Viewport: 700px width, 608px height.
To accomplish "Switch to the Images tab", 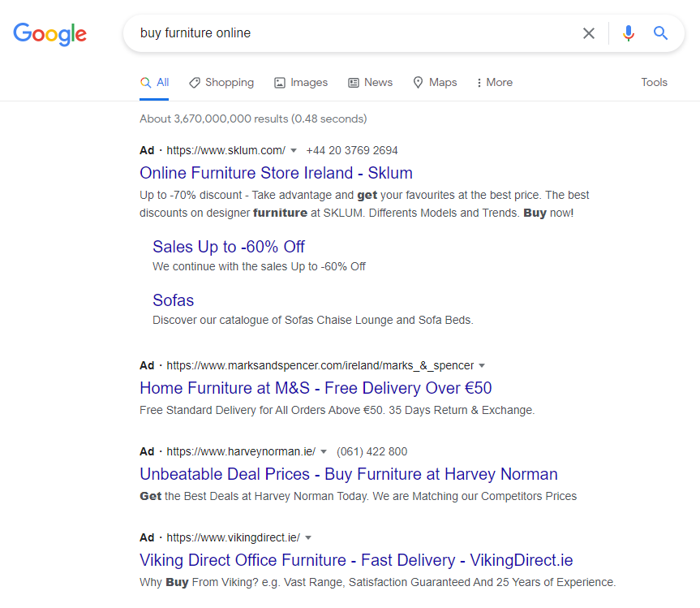I will click(301, 83).
